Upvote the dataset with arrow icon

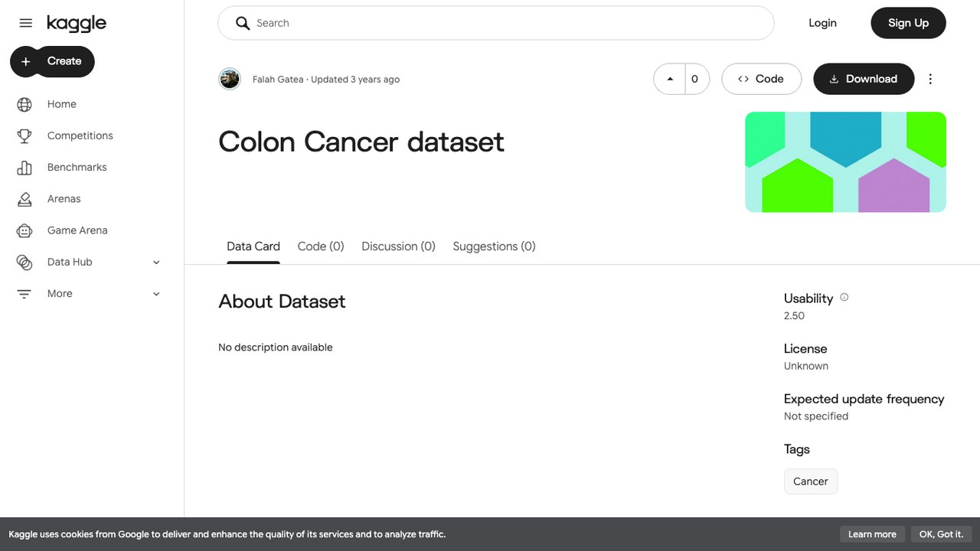[670, 79]
